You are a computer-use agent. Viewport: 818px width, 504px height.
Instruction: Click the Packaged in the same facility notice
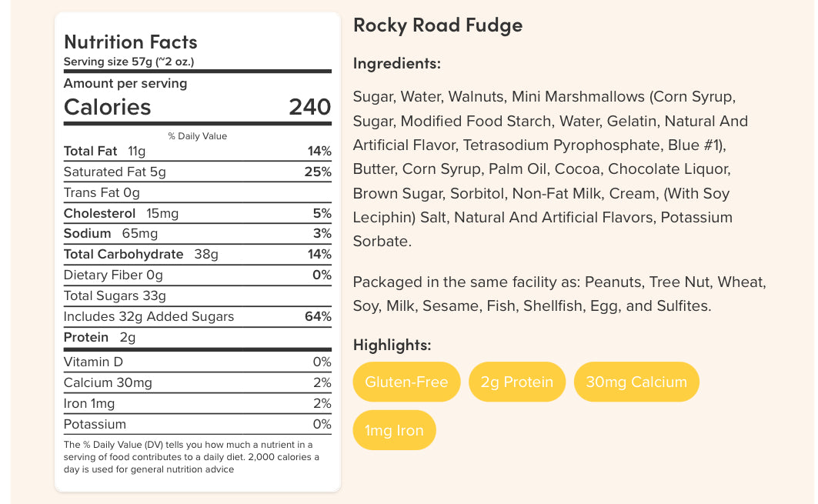coord(559,294)
